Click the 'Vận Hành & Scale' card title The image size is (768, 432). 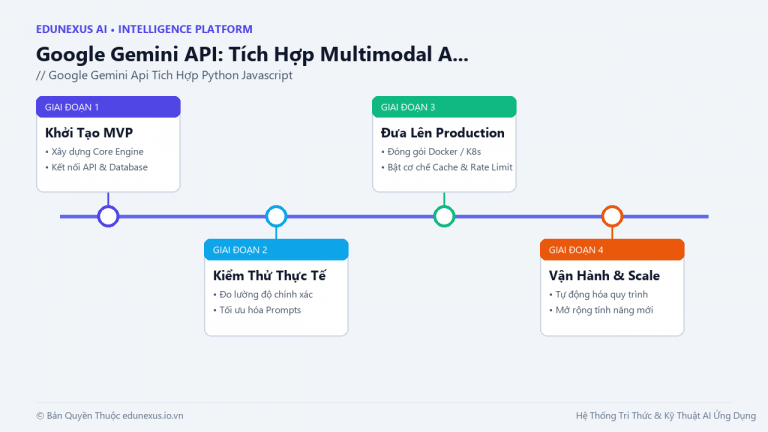tap(604, 275)
